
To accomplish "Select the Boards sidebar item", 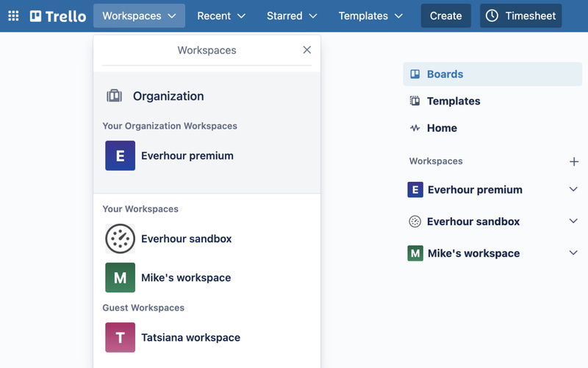I will [x=492, y=74].
